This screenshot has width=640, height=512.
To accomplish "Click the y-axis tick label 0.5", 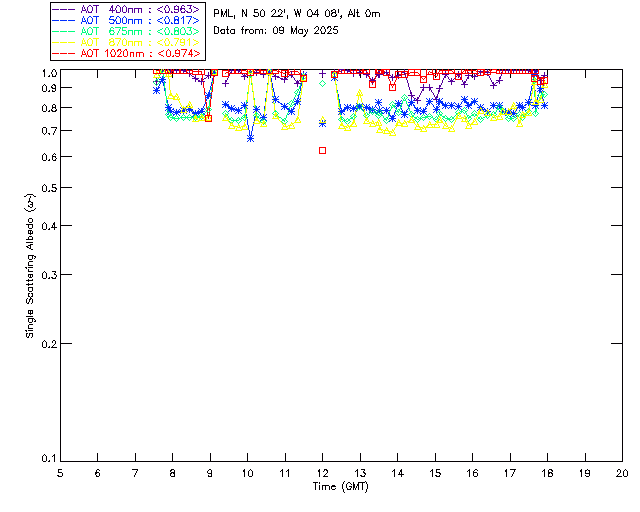I will 48,188.
